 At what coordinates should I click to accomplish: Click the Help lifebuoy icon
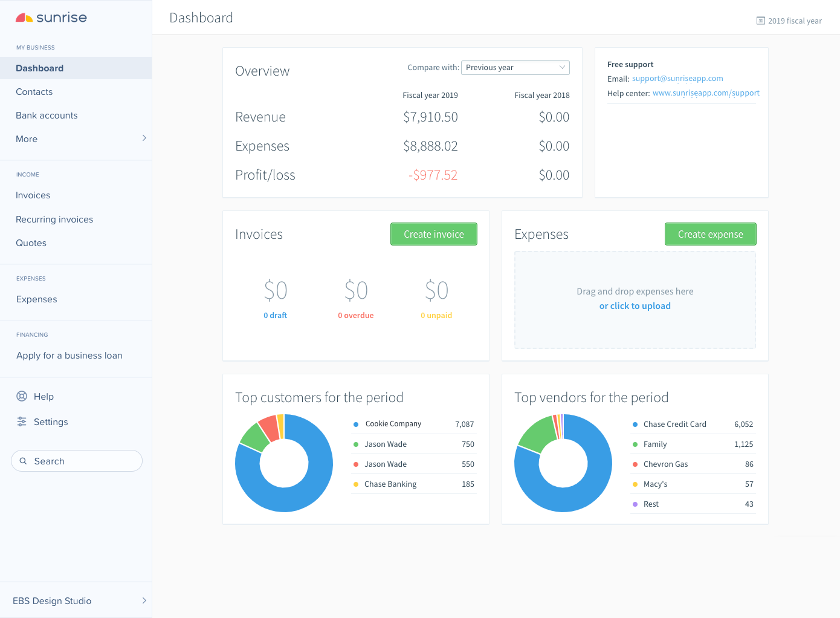[x=22, y=396]
